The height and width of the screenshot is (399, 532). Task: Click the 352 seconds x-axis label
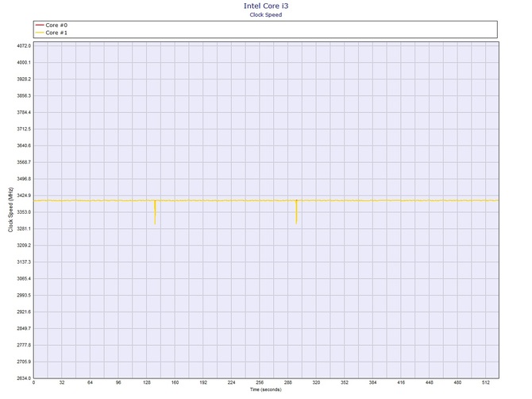coord(345,382)
